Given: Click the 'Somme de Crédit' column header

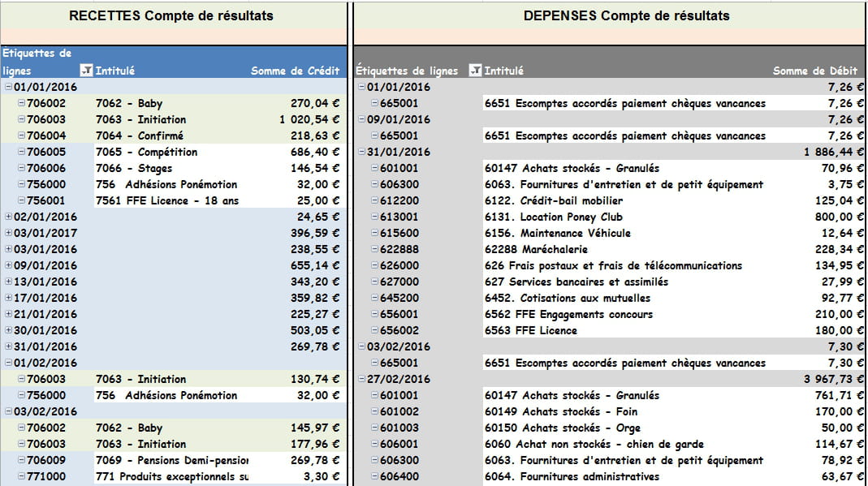Looking at the screenshot, I should 295,71.
